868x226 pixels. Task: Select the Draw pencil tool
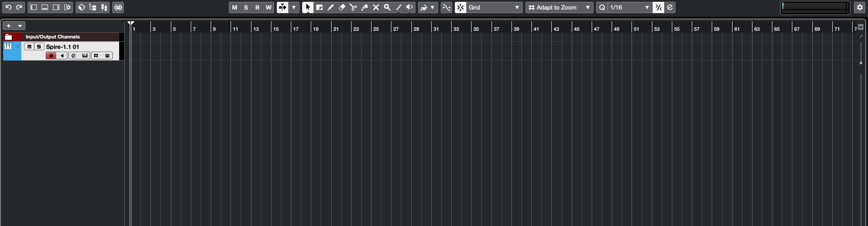(331, 7)
